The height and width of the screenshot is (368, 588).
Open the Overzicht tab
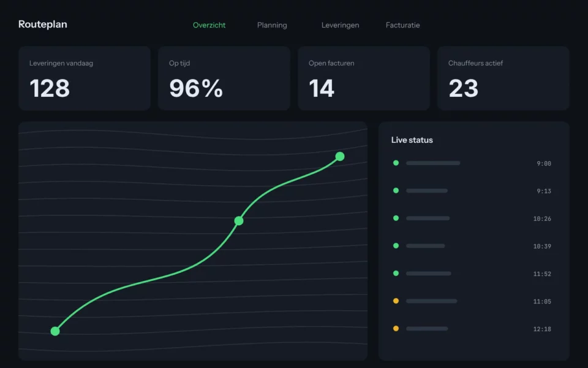209,25
